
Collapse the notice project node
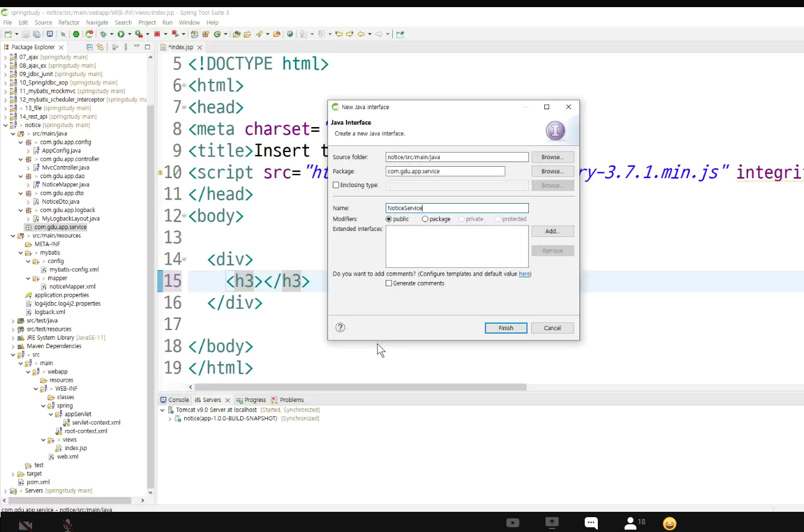(x=5, y=125)
